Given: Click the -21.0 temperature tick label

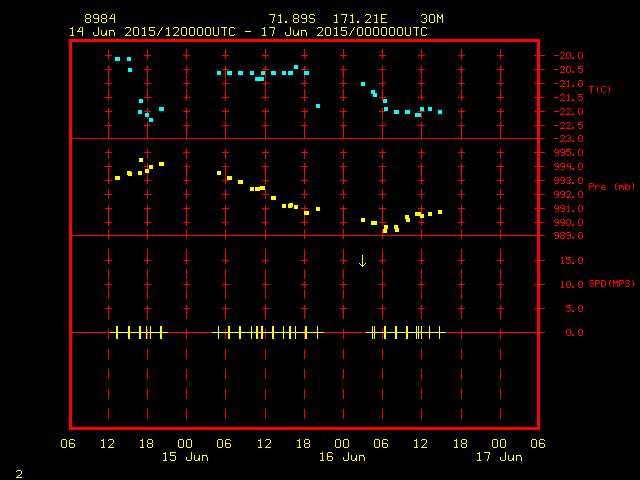Looking at the screenshot, I should [569, 84].
